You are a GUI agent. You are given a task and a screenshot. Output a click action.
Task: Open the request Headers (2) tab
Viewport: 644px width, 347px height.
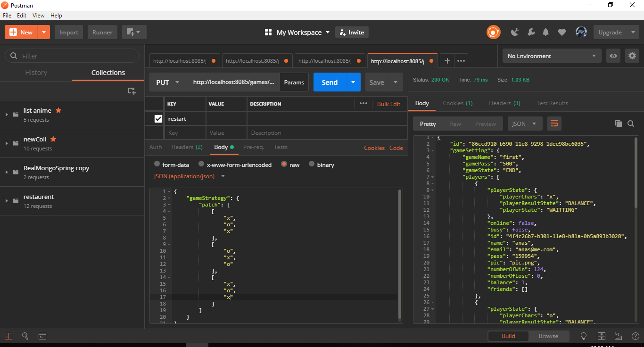click(x=187, y=147)
